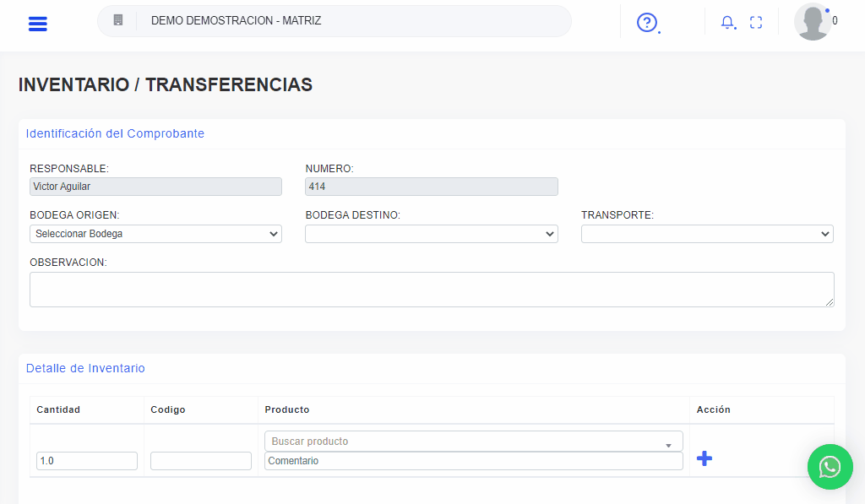Screen dimensions: 865x504
Task: Click the Responsable field Victor Aguilar
Action: pyautogui.click(x=155, y=187)
